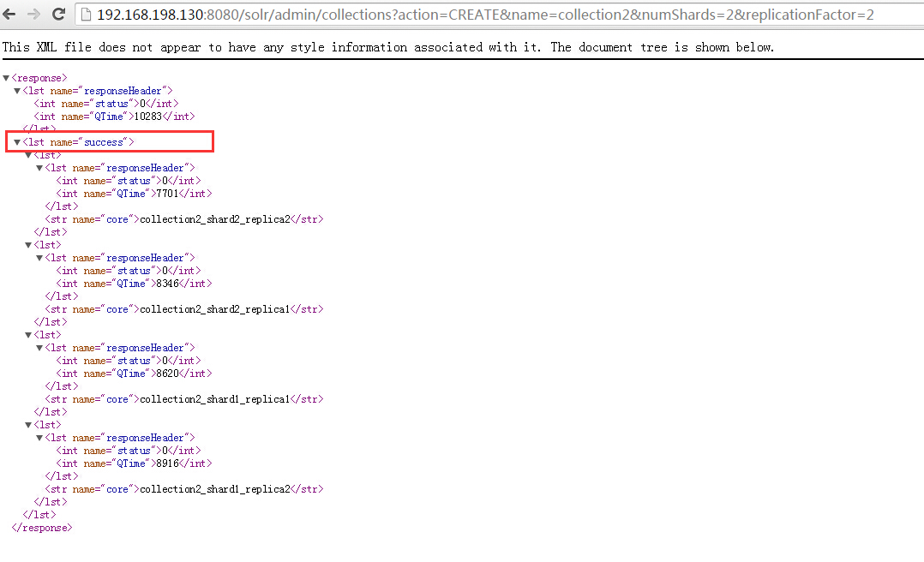Viewport: 924px width, 562px height.
Task: Collapse the third lst child of success
Action: point(27,334)
